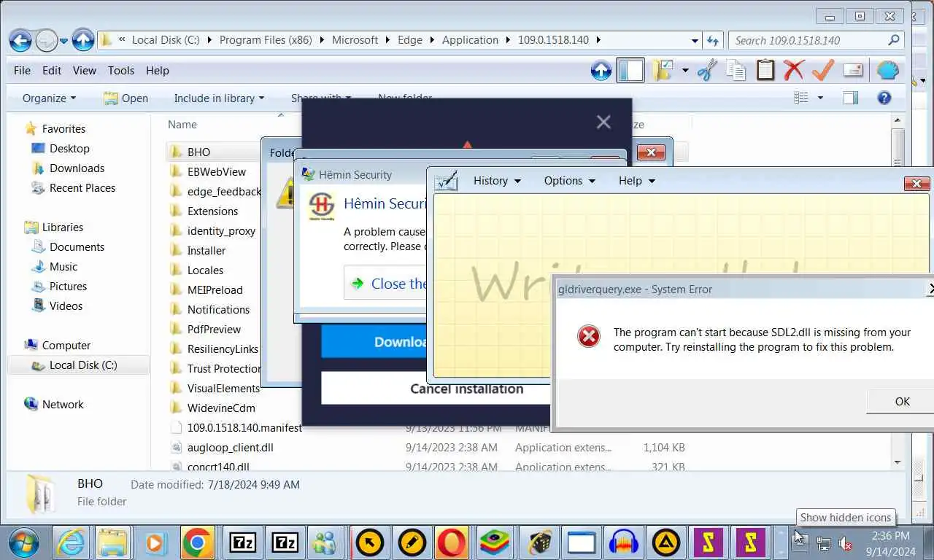The height and width of the screenshot is (560, 934).
Task: Click the Folder Options icon in toolbar
Action: point(663,71)
